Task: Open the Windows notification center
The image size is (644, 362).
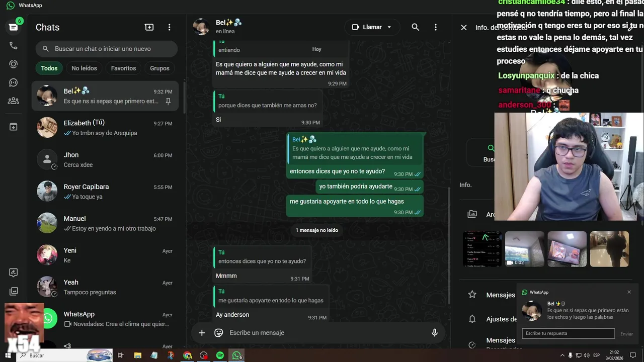Action: (x=633, y=355)
